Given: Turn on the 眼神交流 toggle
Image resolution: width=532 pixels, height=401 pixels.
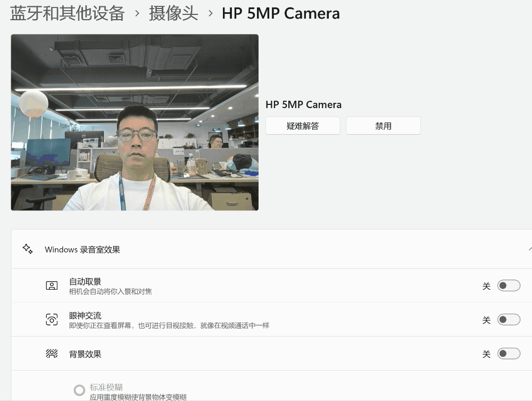Looking at the screenshot, I should (x=508, y=320).
